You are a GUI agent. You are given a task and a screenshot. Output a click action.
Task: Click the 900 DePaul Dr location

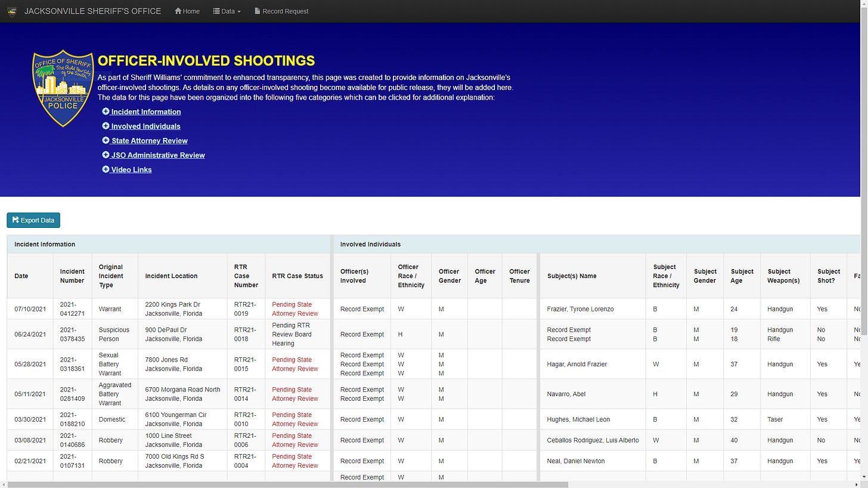pos(182,334)
